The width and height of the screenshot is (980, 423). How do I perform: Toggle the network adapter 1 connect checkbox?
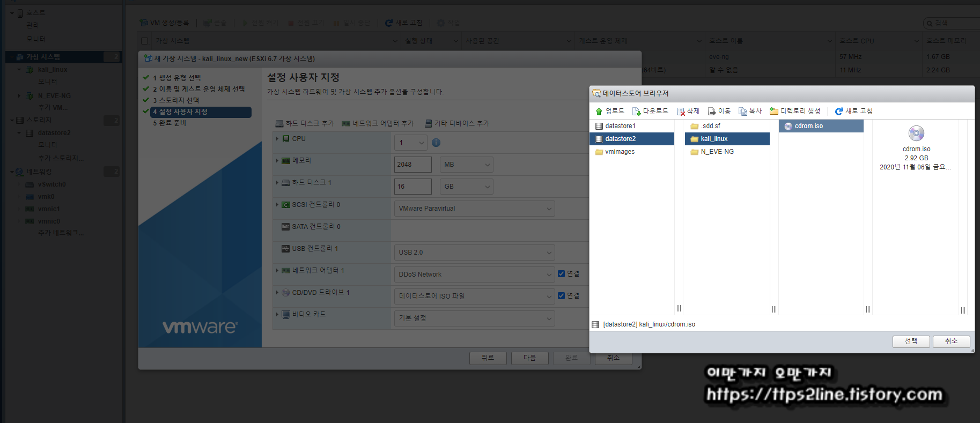pos(562,274)
